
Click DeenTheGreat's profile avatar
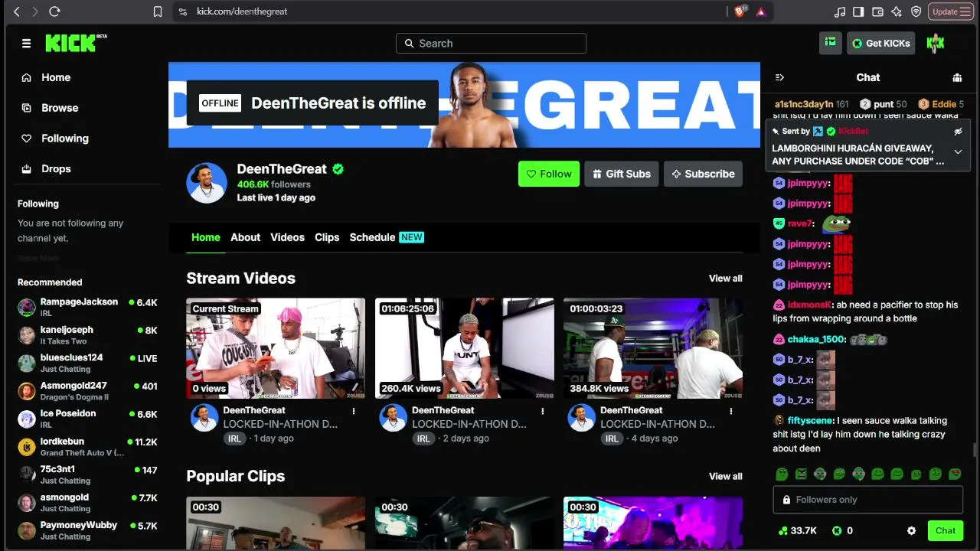click(x=207, y=183)
